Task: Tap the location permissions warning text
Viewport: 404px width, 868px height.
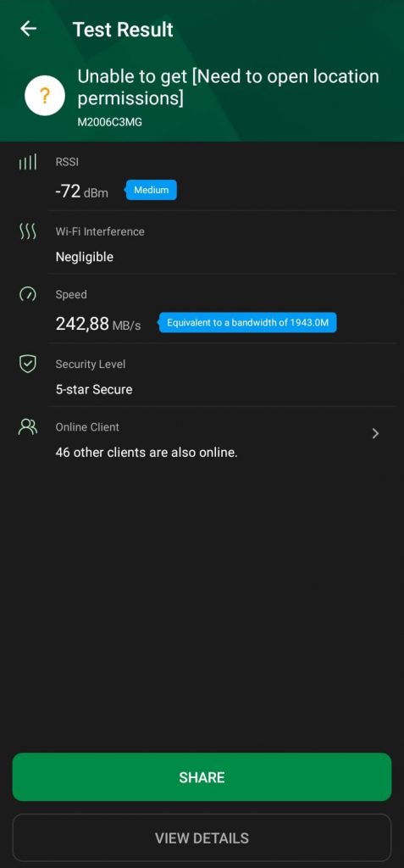Action: point(228,87)
